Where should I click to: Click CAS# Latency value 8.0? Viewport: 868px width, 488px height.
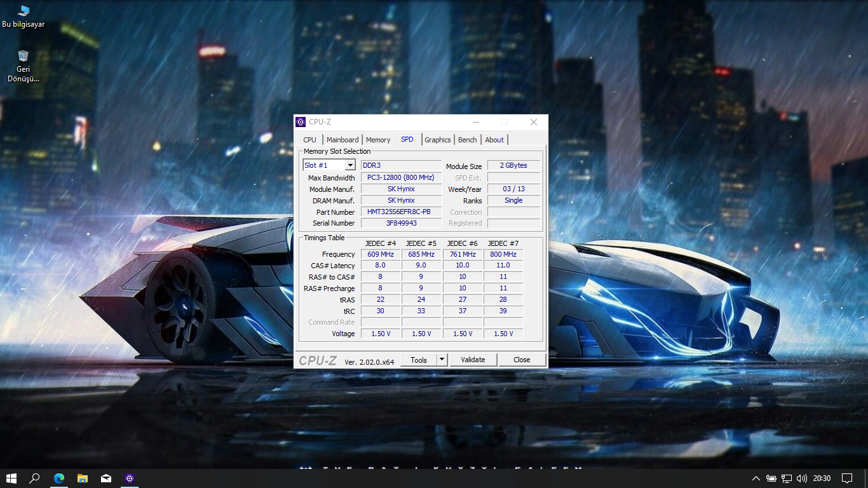(x=381, y=266)
